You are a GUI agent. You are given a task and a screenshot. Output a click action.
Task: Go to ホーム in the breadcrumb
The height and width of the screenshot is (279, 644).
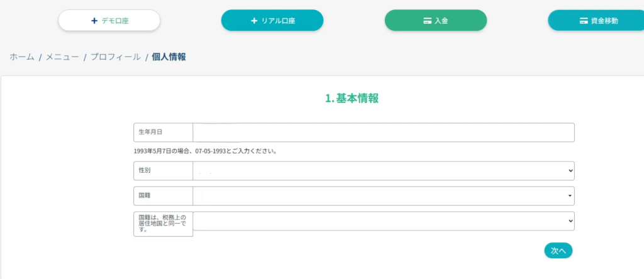(x=22, y=57)
